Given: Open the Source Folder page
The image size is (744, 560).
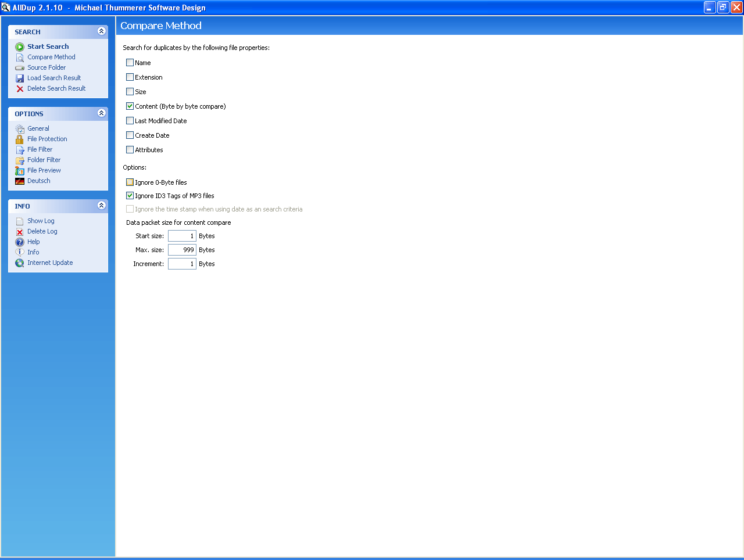Looking at the screenshot, I should click(46, 67).
